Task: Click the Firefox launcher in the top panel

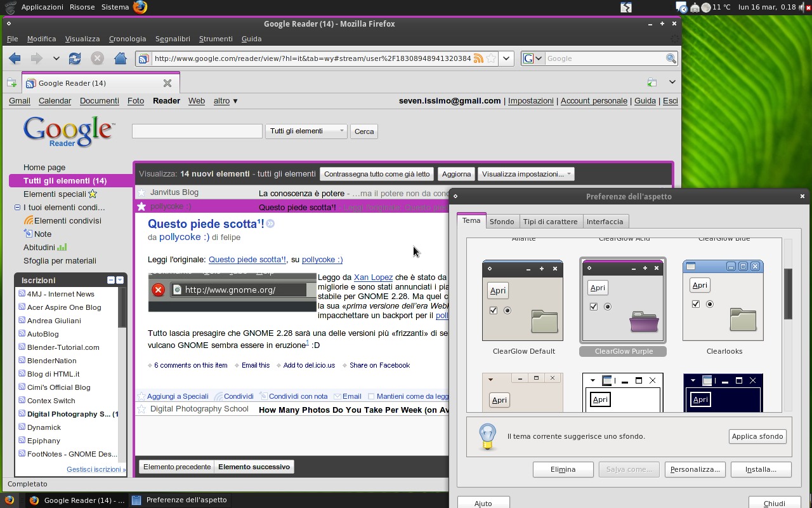Action: coord(140,7)
